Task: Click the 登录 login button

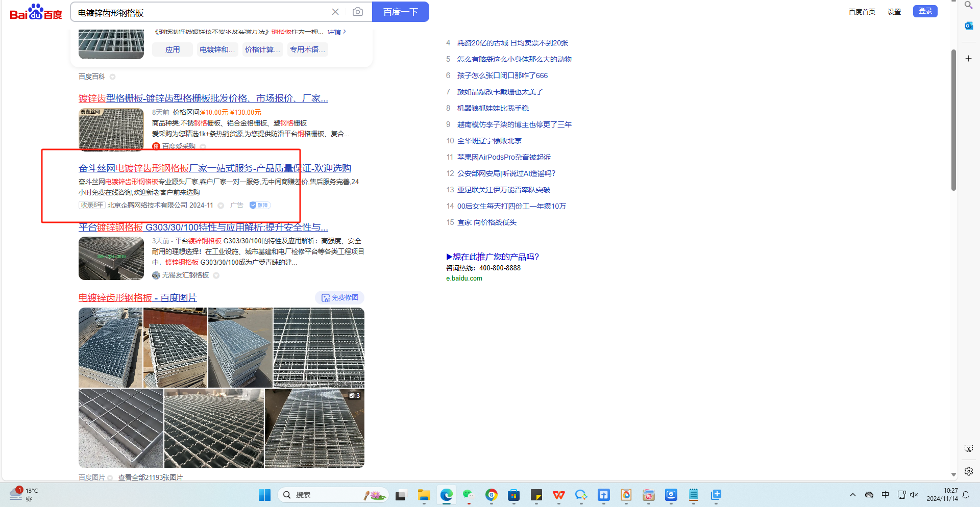Action: (925, 11)
